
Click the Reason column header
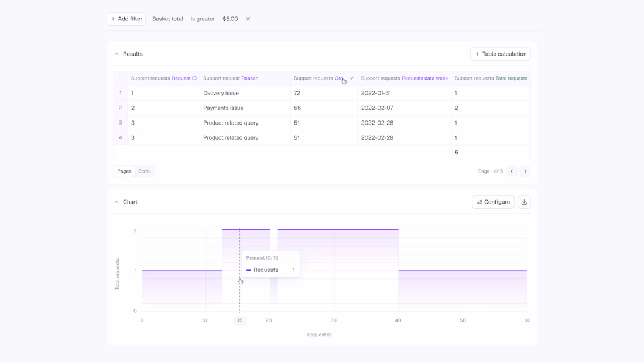point(245,78)
